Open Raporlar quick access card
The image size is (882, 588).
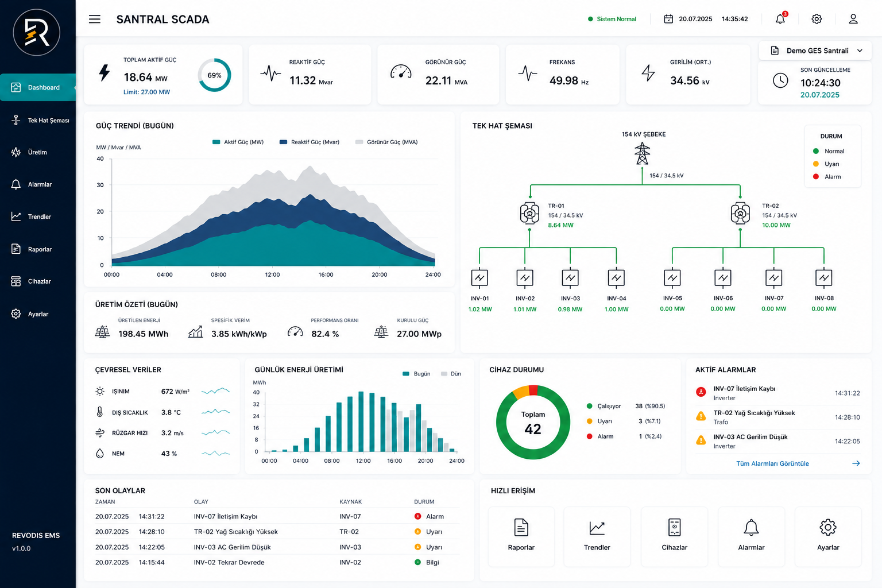(521, 537)
